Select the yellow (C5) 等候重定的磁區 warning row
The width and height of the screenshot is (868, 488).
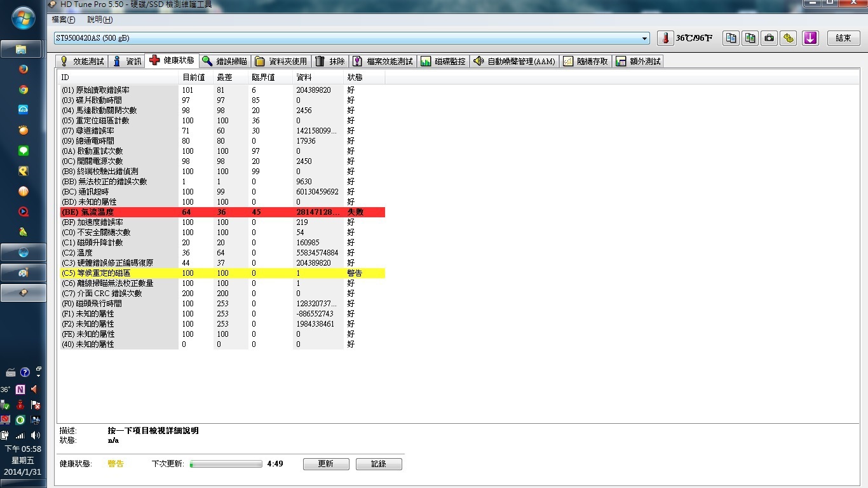222,273
